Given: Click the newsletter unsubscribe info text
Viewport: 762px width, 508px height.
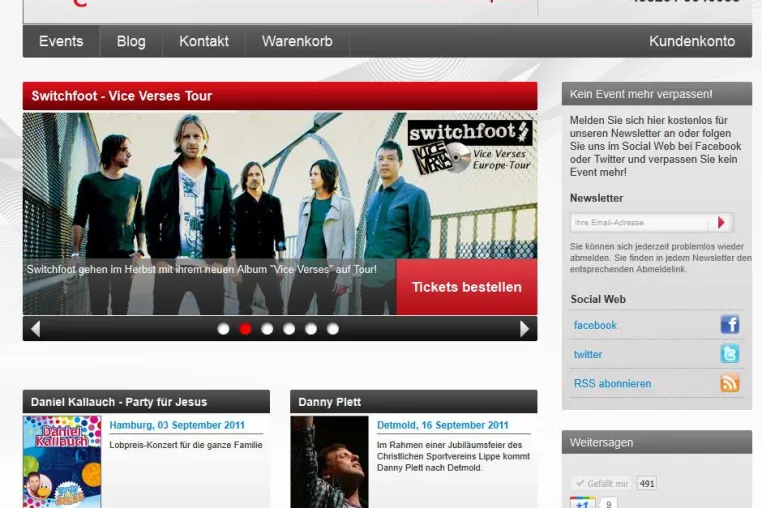Looking at the screenshot, I should pos(660,258).
